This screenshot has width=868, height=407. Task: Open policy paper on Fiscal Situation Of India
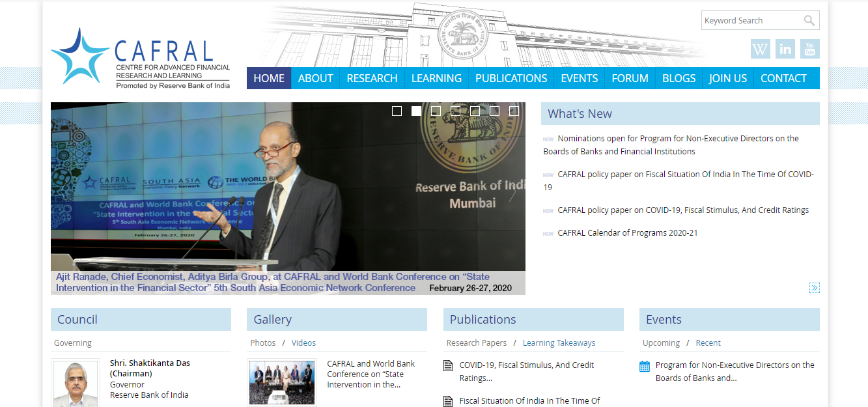tap(679, 180)
